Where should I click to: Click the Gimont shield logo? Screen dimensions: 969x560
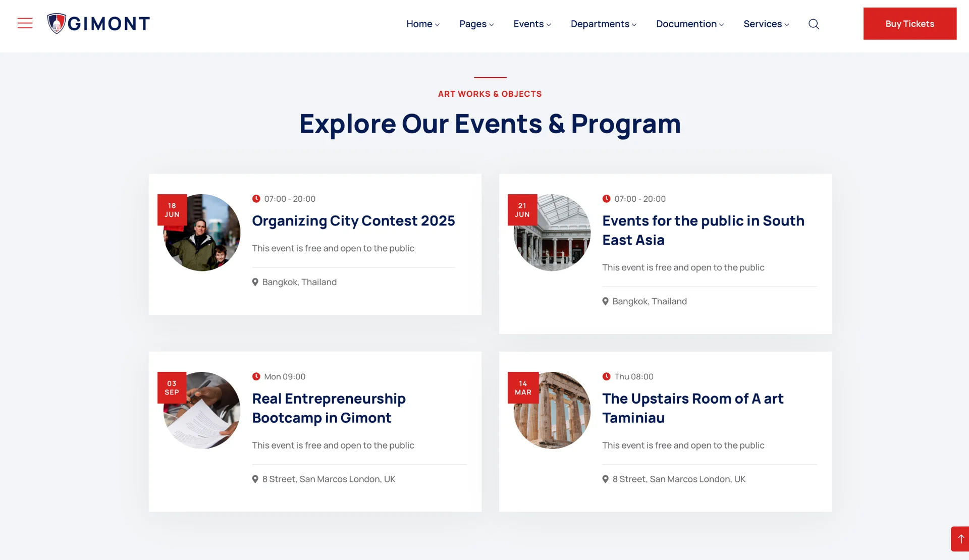(x=57, y=23)
